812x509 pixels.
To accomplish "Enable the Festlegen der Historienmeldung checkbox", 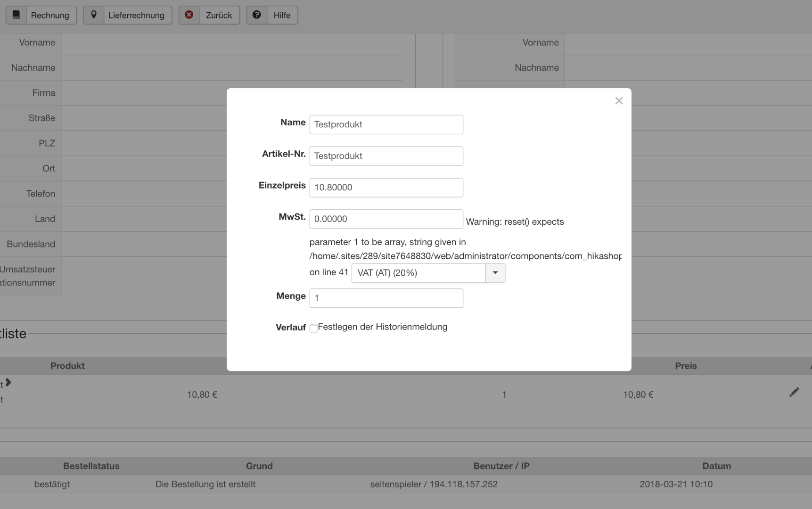I will (x=313, y=328).
